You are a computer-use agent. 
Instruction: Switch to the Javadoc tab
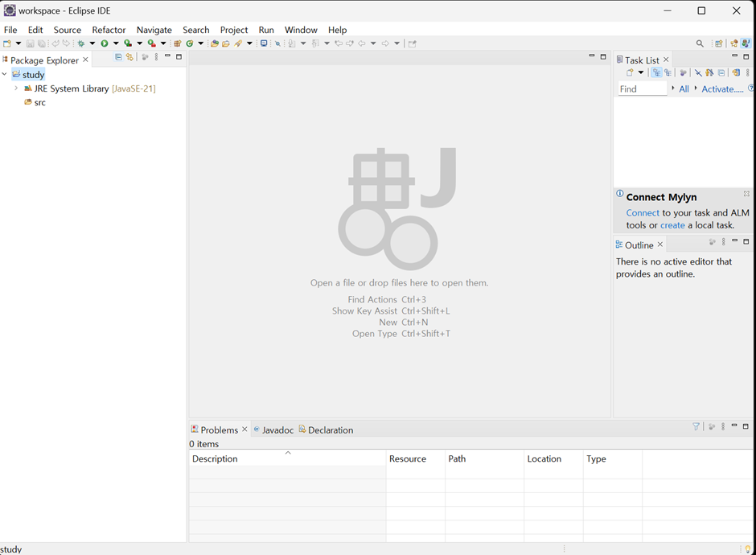[273, 430]
